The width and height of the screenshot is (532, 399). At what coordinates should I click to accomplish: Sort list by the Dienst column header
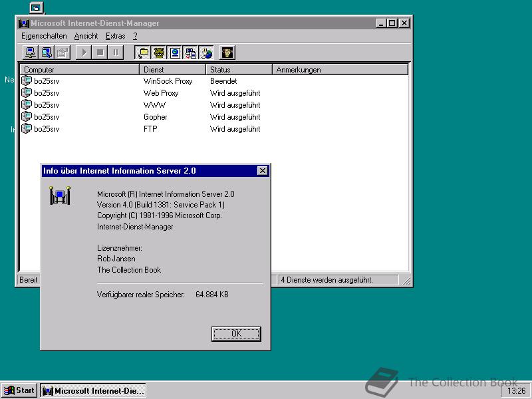[173, 70]
